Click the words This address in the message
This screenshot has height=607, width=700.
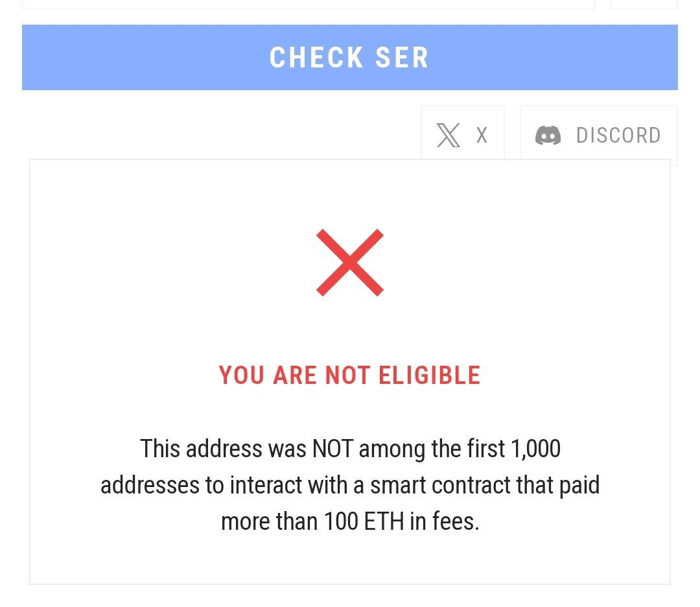pyautogui.click(x=202, y=448)
